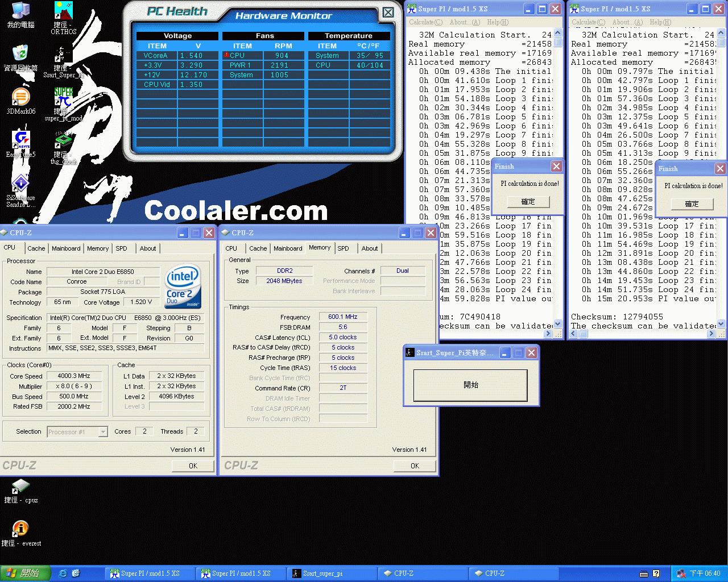The width and height of the screenshot is (728, 582).
Task: Click the Core Speed value 4000.3 MHz
Action: tap(74, 376)
